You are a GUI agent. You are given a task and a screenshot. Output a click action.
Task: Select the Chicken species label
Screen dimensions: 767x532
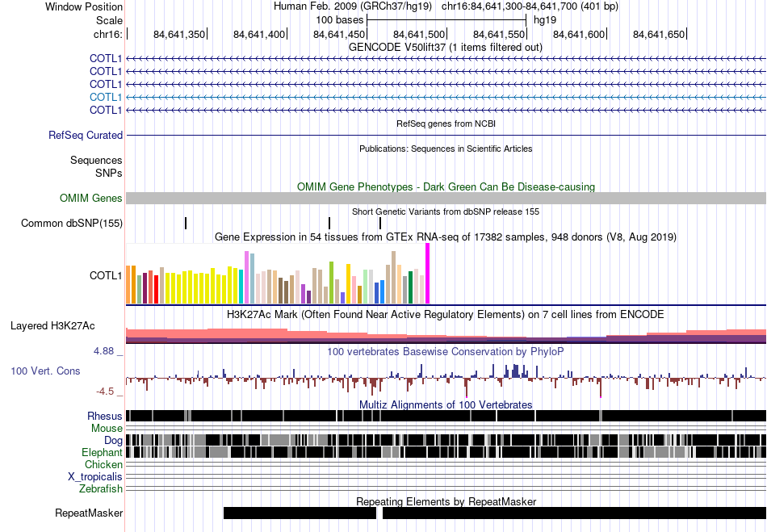click(x=103, y=464)
